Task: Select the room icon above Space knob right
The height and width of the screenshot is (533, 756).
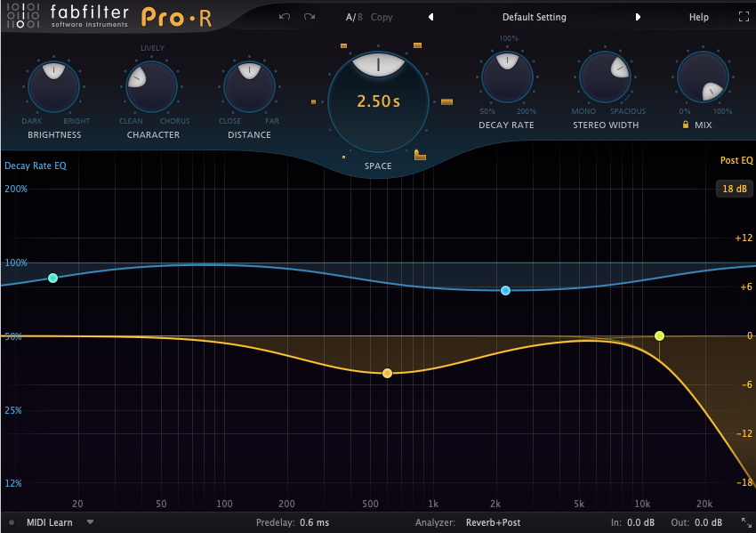Action: pyautogui.click(x=417, y=45)
